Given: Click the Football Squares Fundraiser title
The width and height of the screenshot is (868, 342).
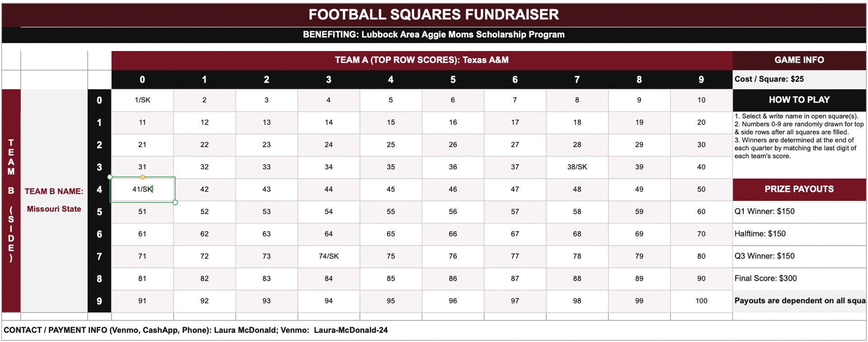Looking at the screenshot, I should tap(434, 14).
